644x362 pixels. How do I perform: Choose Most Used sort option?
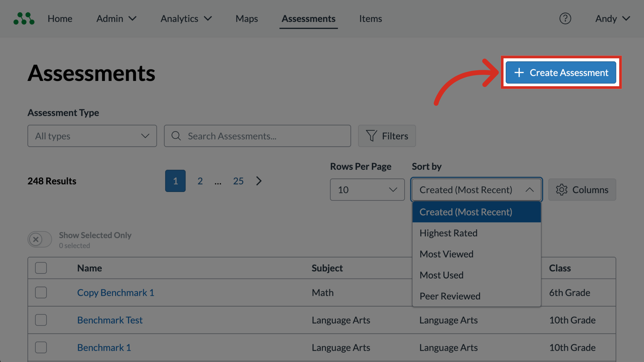476,275
